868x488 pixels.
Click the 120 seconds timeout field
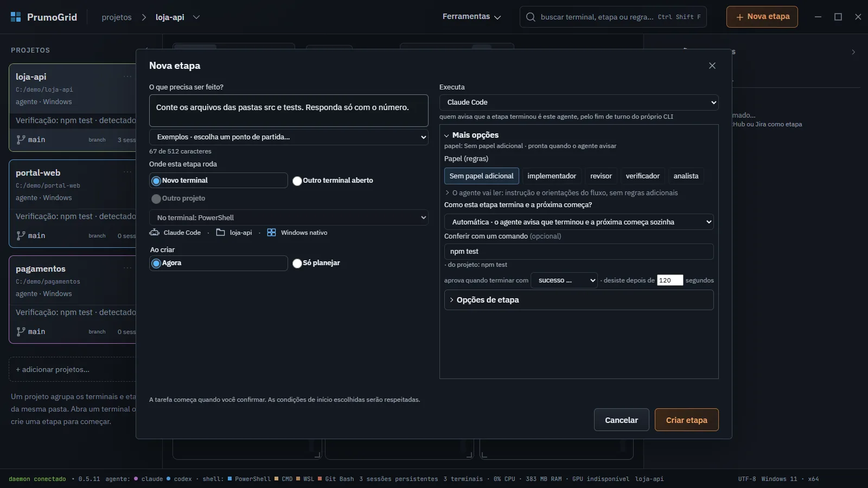pos(670,280)
